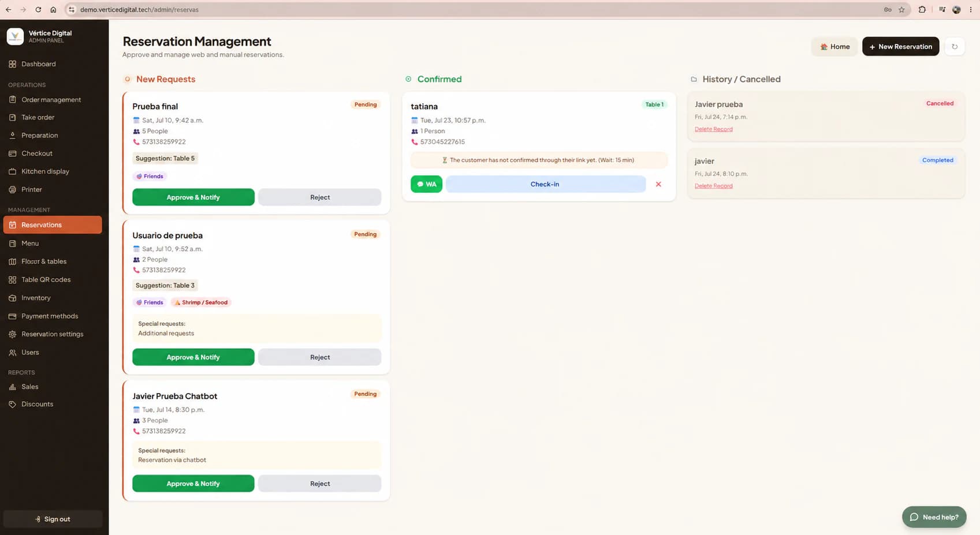Click Shrimp / Seafood allergy tag
This screenshot has width=980, height=535.
click(201, 302)
